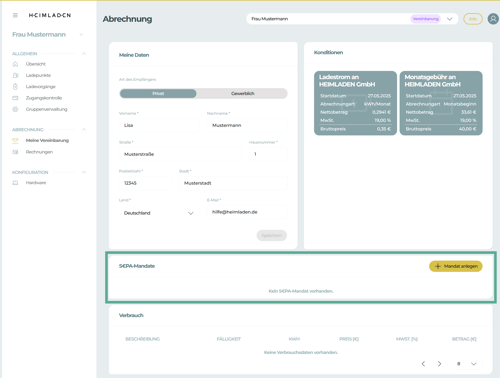Click the Meine Daten section heading
The height and width of the screenshot is (378, 500).
point(134,55)
